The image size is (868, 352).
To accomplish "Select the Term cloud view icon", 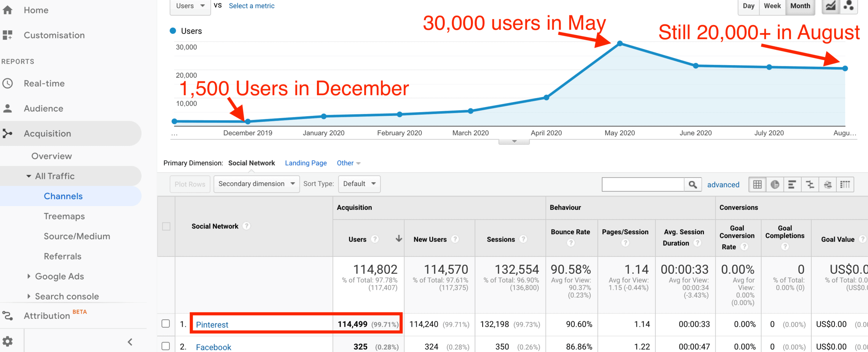I will click(x=828, y=185).
